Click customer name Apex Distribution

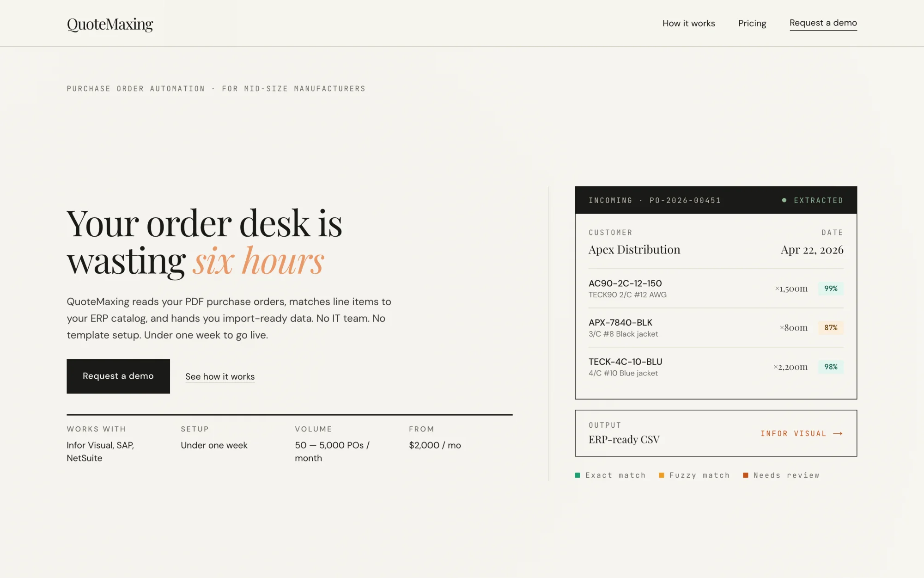click(634, 250)
